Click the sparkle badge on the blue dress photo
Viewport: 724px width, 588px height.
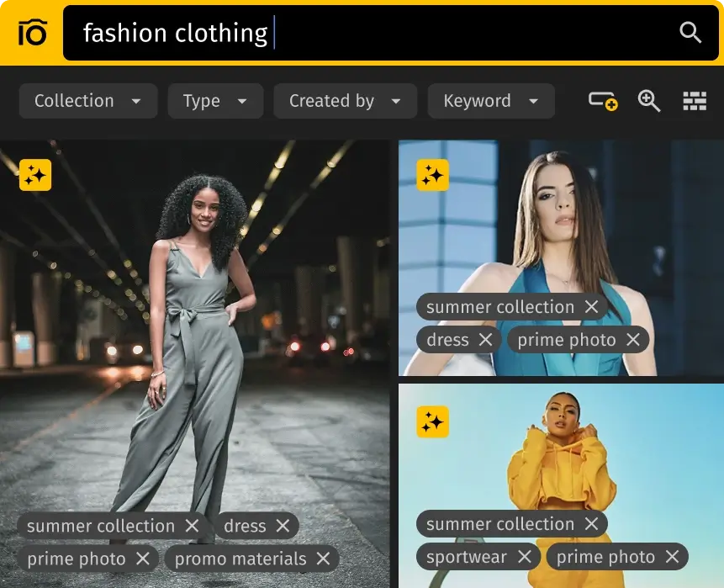(432, 175)
